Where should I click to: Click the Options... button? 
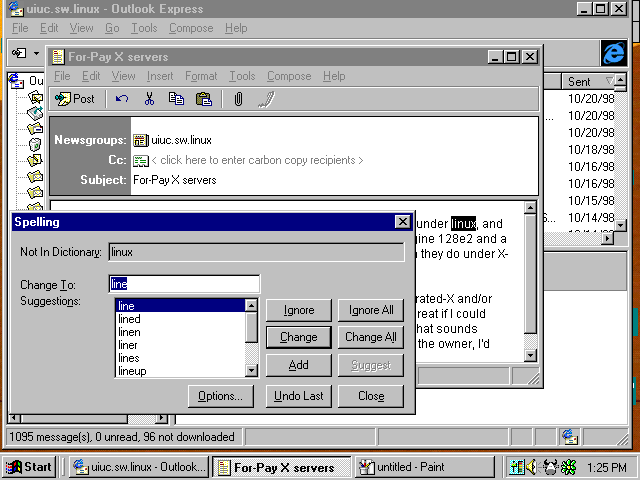click(220, 396)
